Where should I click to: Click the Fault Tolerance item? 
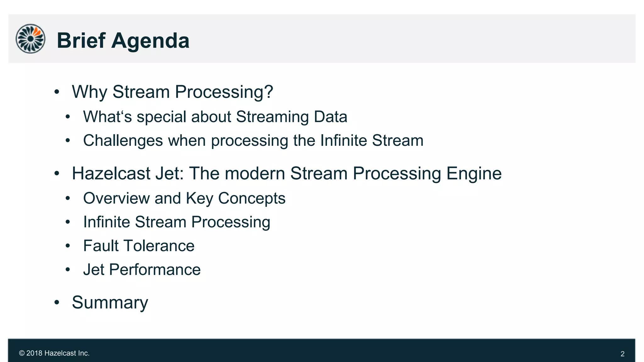[x=139, y=246]
